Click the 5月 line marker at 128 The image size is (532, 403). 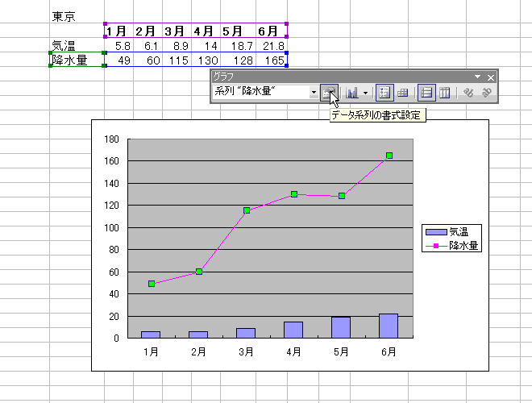point(342,196)
